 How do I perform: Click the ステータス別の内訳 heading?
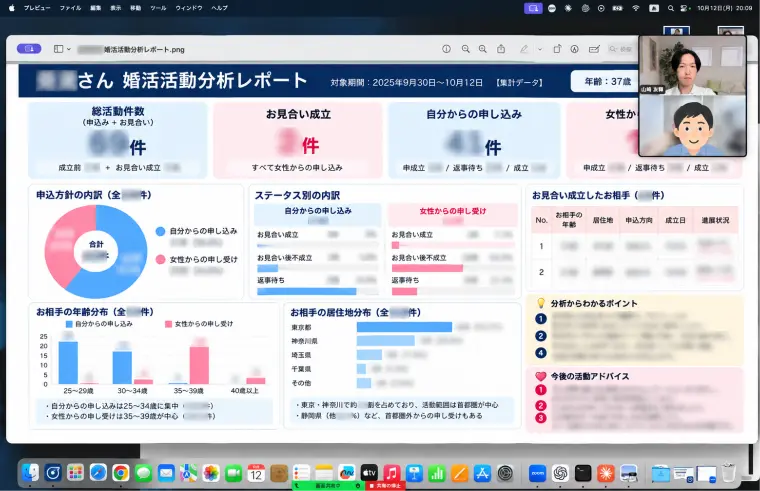click(x=297, y=195)
